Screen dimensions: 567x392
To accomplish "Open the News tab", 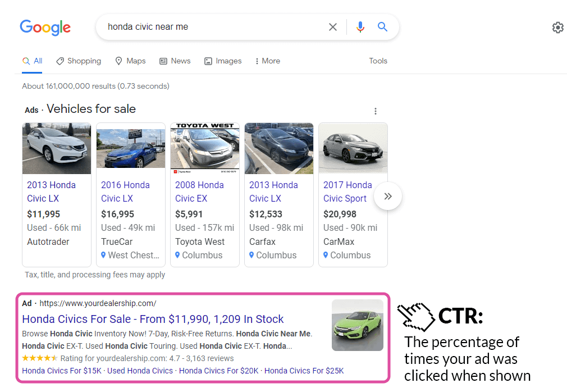I will click(x=175, y=61).
